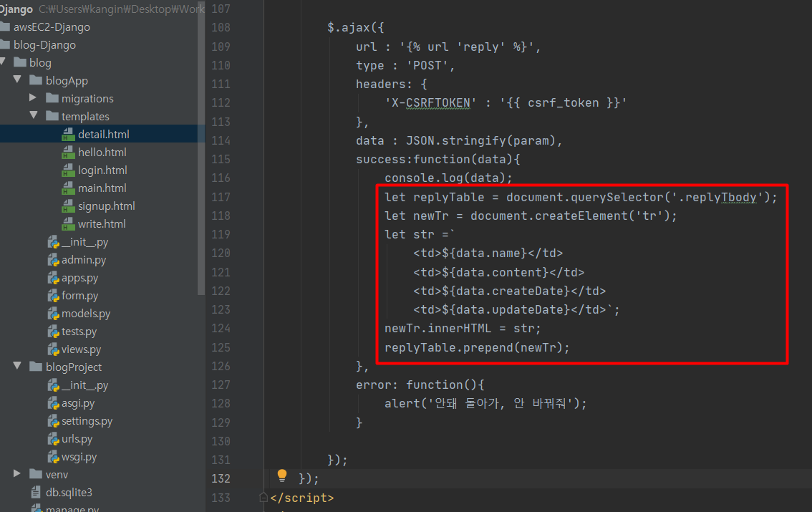Open write.html template file
812x512 pixels.
[x=102, y=224]
